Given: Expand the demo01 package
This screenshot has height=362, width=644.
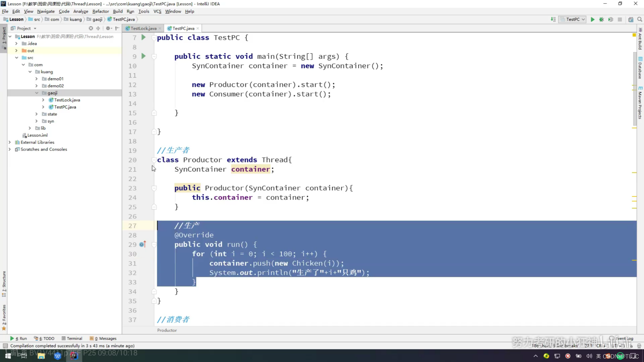Looking at the screenshot, I should (36, 79).
